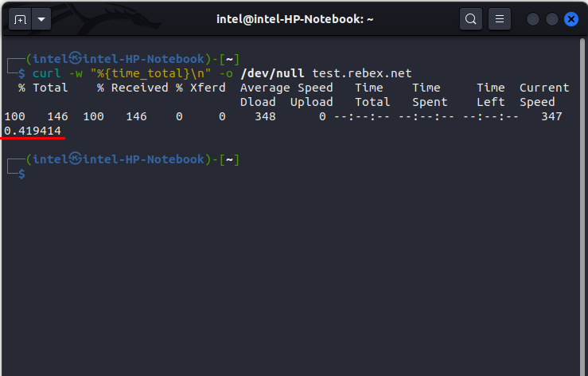This screenshot has height=376, width=588.
Task: Click the window title intel@intel-HP-Notebook
Action: pyautogui.click(x=294, y=18)
